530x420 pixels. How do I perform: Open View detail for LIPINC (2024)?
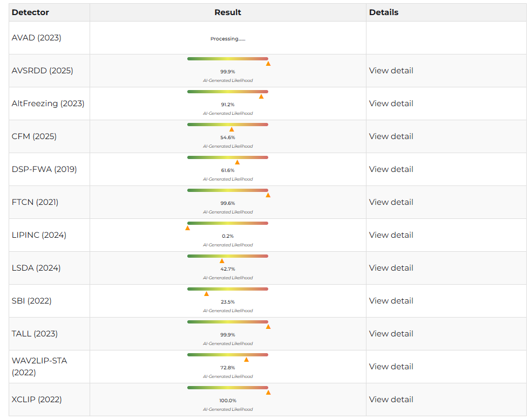(391, 235)
